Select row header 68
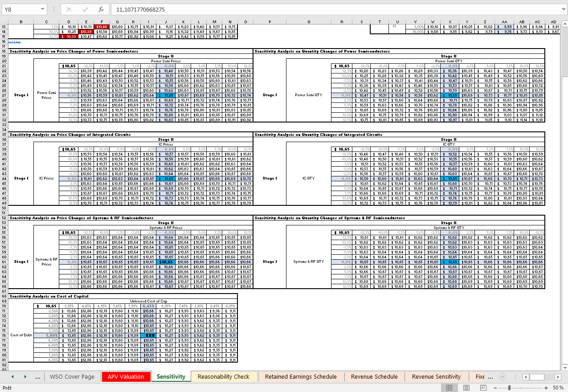Screen dimensions: 568x392 click(4, 296)
